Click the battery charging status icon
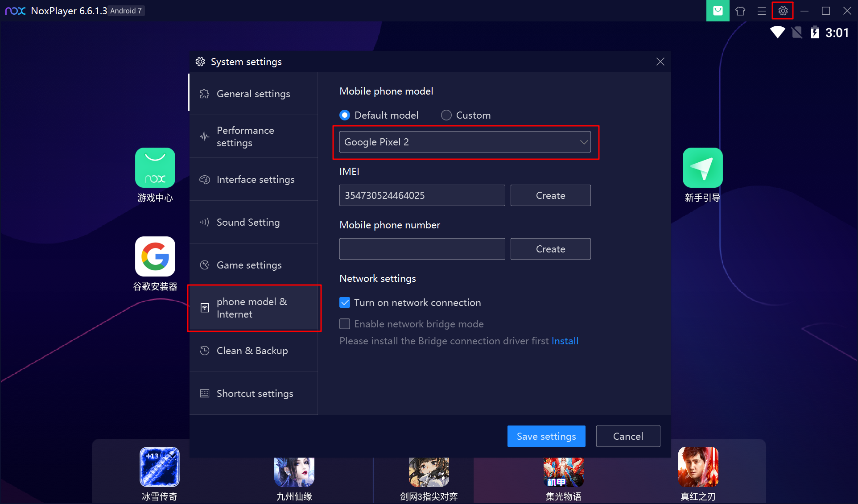 point(815,33)
